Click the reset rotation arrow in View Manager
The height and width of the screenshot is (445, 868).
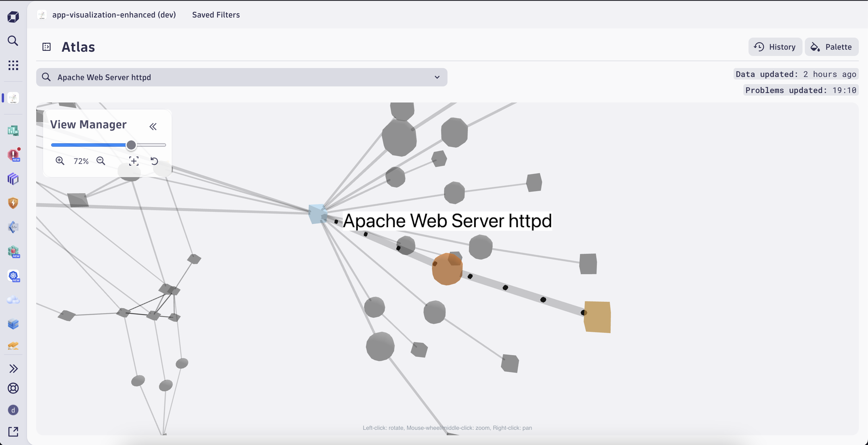coord(154,161)
